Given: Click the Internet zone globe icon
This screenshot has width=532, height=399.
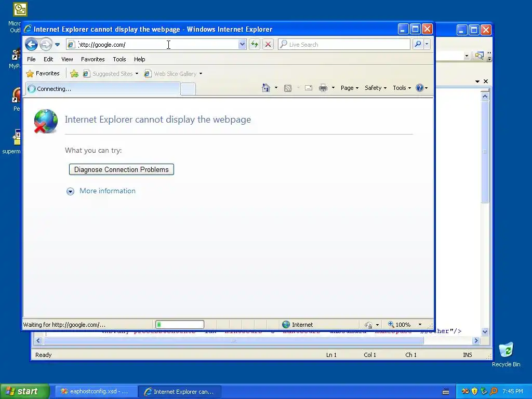Looking at the screenshot, I should (286, 325).
